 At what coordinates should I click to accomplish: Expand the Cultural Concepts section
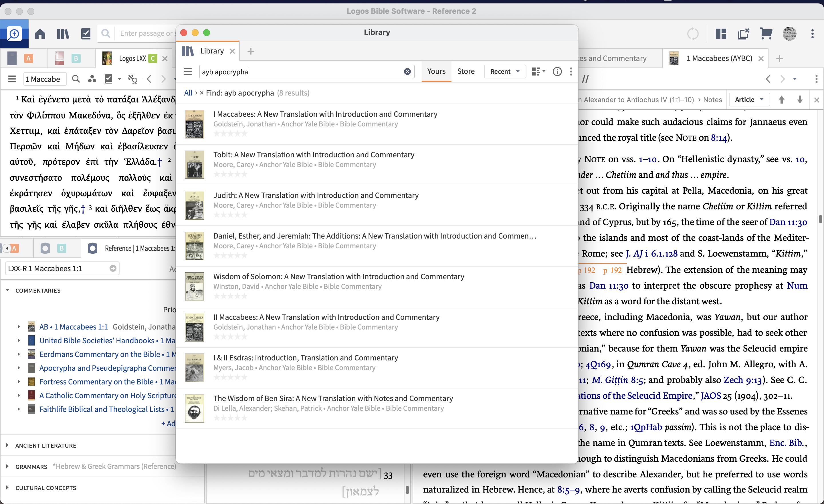coord(7,488)
